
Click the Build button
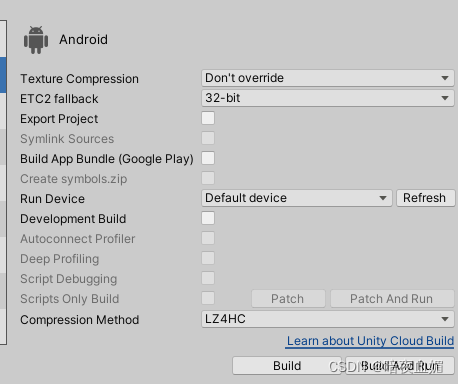pyautogui.click(x=287, y=366)
